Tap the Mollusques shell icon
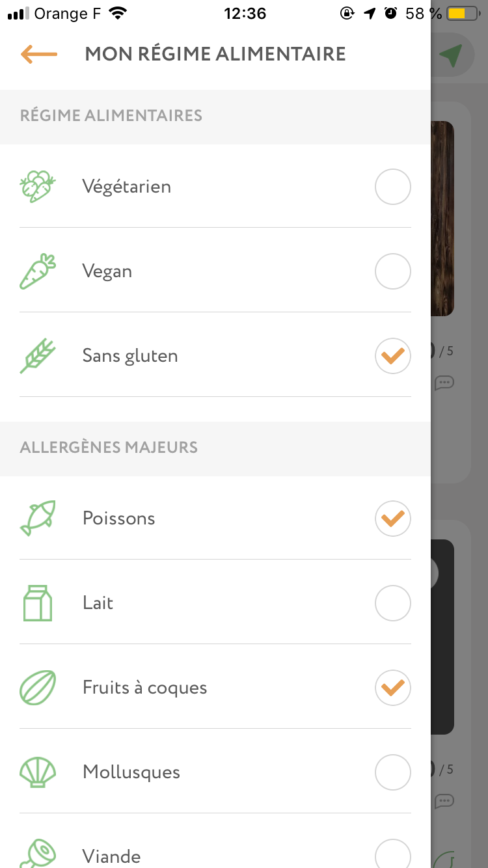The image size is (488, 868). pyautogui.click(x=38, y=772)
